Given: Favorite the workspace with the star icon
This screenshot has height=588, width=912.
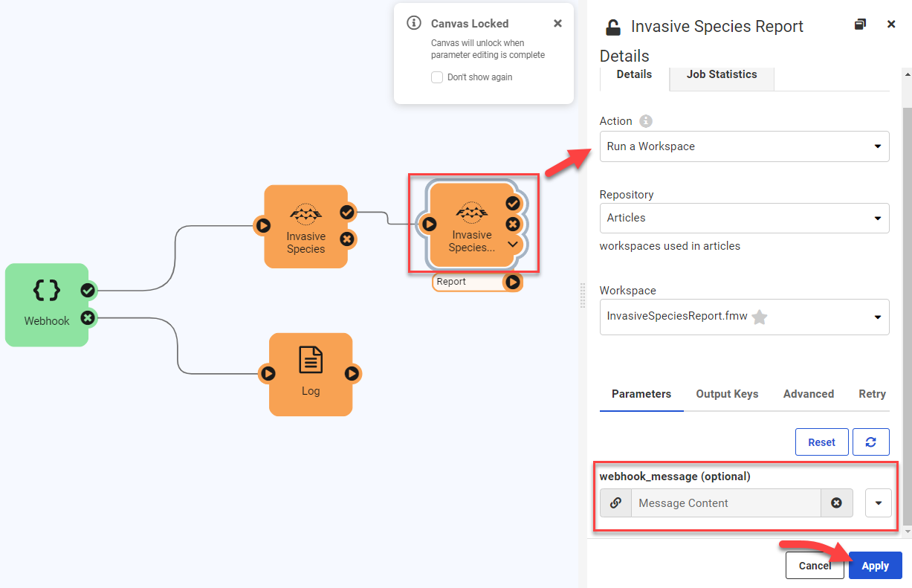Looking at the screenshot, I should tap(759, 317).
